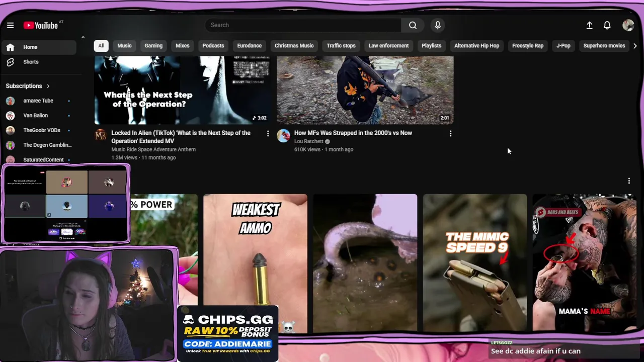Open the notifications bell

click(x=607, y=25)
